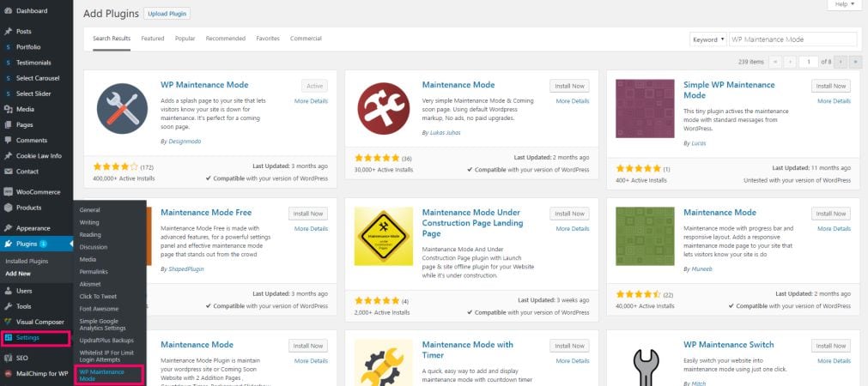Open Posts via its pushpin icon
Viewport: 868px width, 386px height.
click(x=8, y=32)
